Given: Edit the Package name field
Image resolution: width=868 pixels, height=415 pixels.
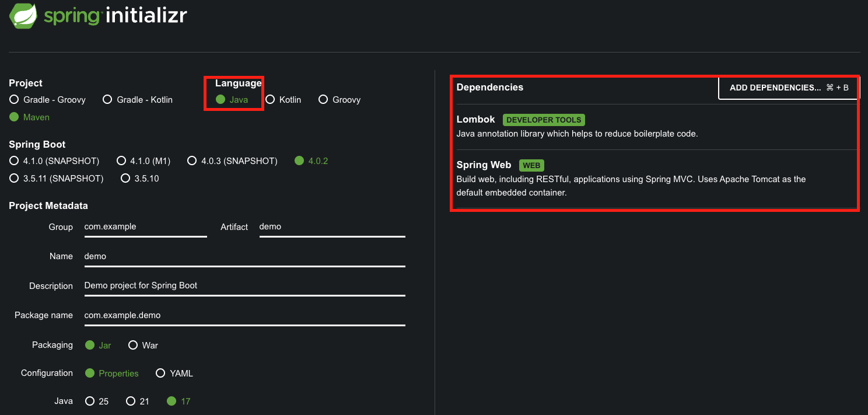Looking at the screenshot, I should pyautogui.click(x=244, y=315).
